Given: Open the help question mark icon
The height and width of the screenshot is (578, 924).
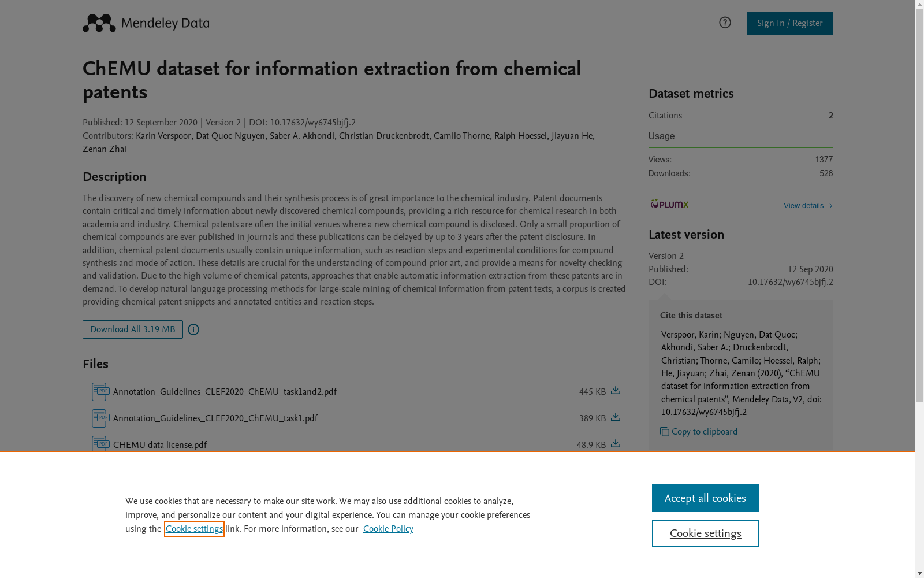Looking at the screenshot, I should pyautogui.click(x=725, y=23).
